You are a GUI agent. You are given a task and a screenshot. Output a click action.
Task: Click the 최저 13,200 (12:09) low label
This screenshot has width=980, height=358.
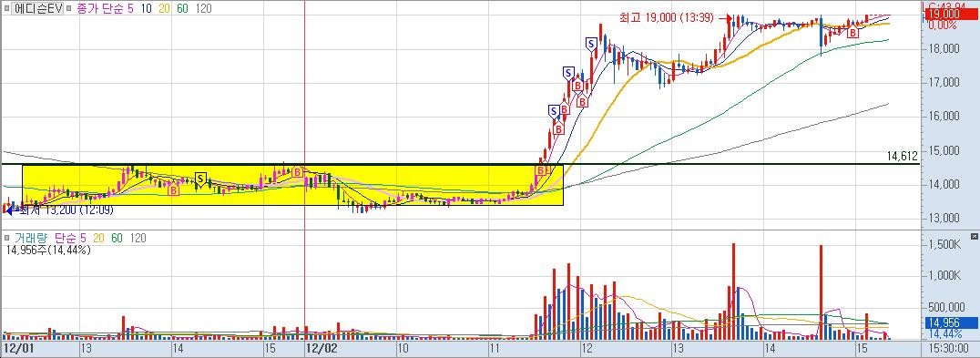tap(66, 210)
